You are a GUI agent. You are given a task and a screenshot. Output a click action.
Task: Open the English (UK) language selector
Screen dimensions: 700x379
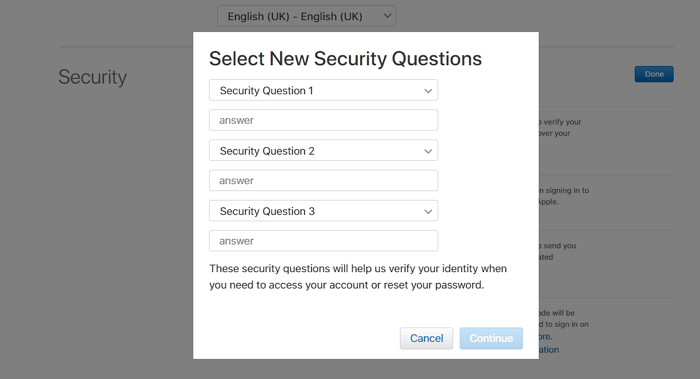(306, 16)
